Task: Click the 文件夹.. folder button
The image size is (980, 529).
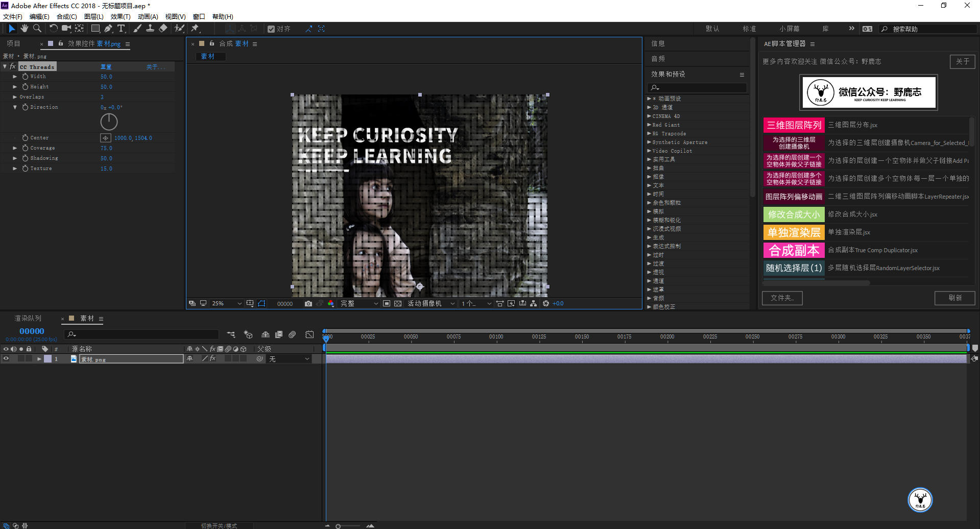Action: (782, 298)
